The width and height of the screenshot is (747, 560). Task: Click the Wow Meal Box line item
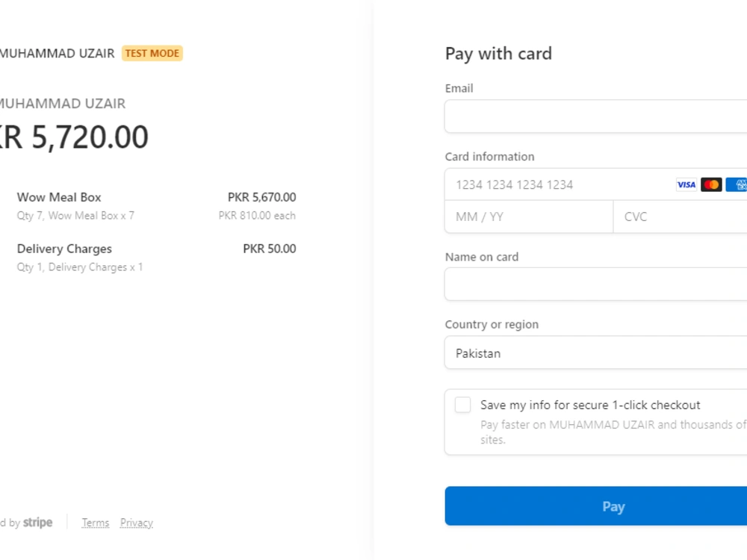(59, 197)
